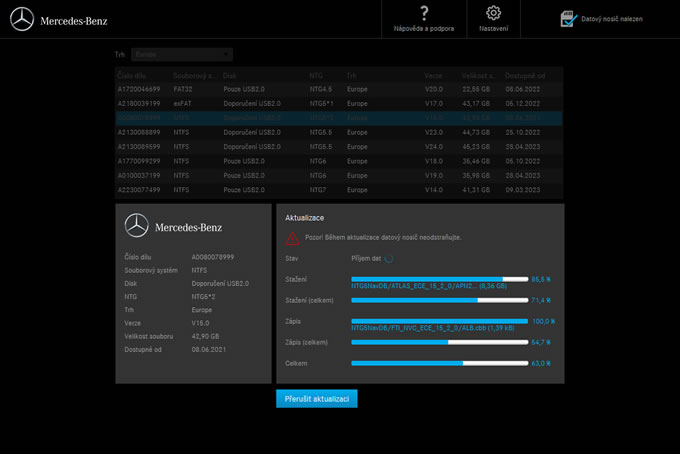This screenshot has height=454, width=680.
Task: Click the Aktualizace panel heading
Action: [304, 218]
